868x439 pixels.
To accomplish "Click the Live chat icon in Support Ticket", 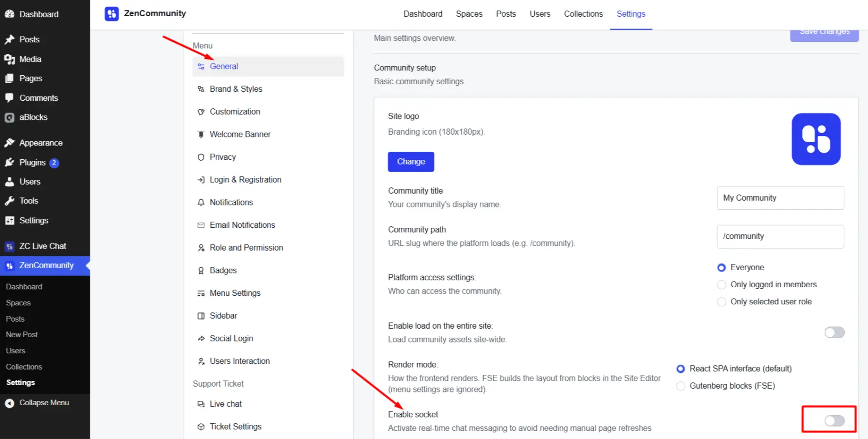I will pyautogui.click(x=201, y=404).
